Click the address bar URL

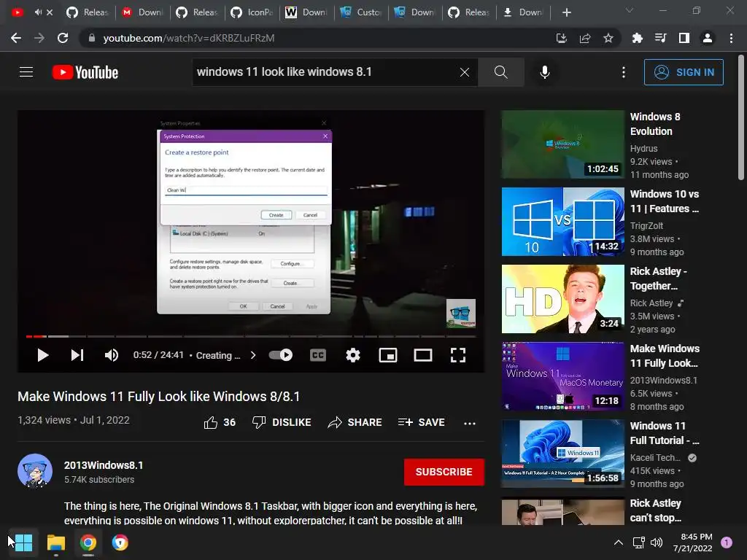pos(189,38)
